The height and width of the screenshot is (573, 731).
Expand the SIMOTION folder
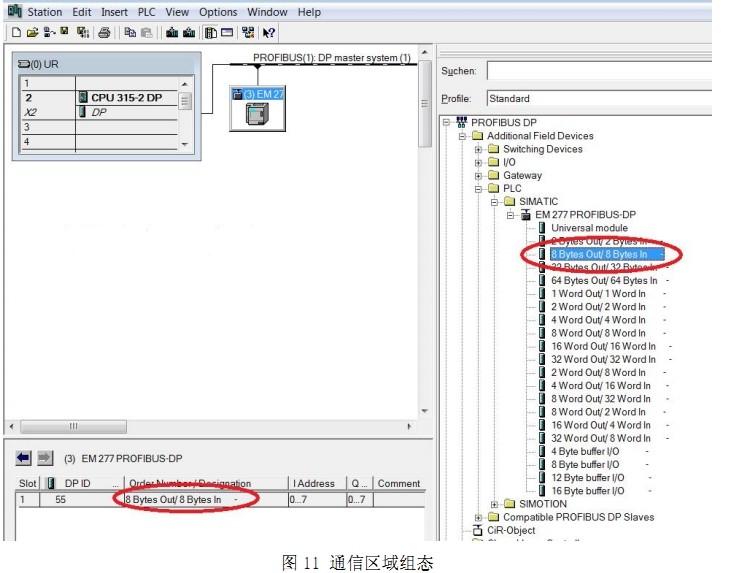pyautogui.click(x=494, y=504)
